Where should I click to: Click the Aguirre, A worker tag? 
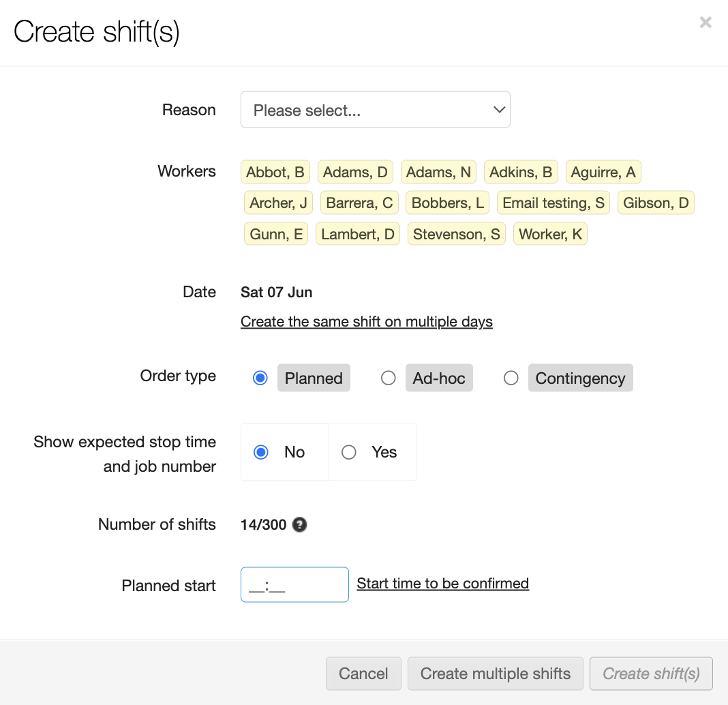pyautogui.click(x=603, y=172)
